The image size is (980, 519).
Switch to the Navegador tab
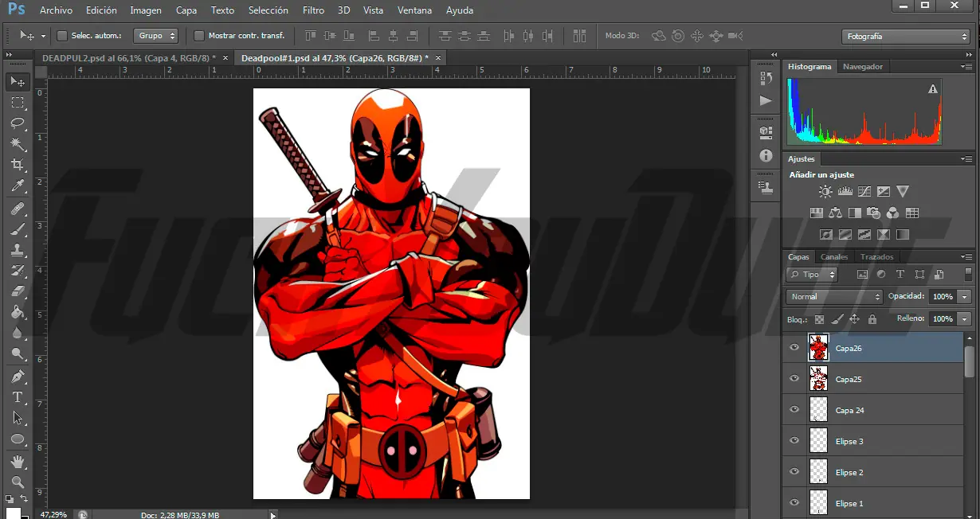(862, 67)
